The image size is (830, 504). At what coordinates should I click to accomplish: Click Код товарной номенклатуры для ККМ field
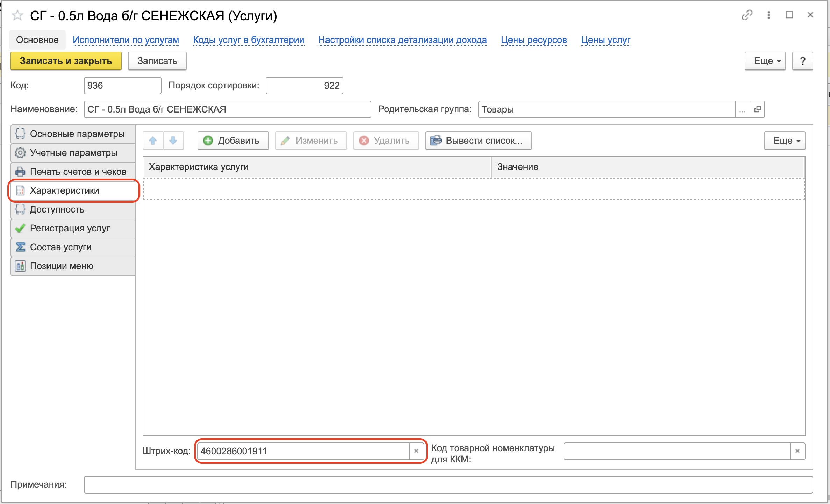(677, 451)
